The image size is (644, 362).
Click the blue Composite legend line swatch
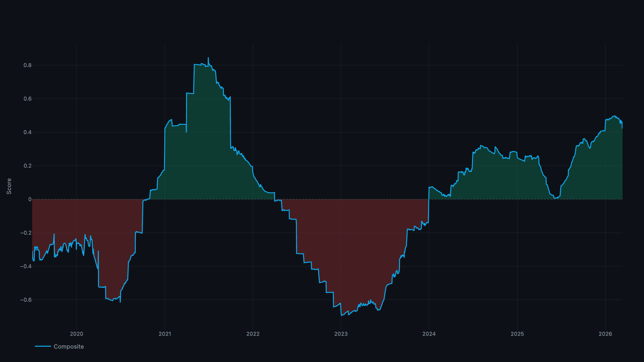tap(43, 346)
